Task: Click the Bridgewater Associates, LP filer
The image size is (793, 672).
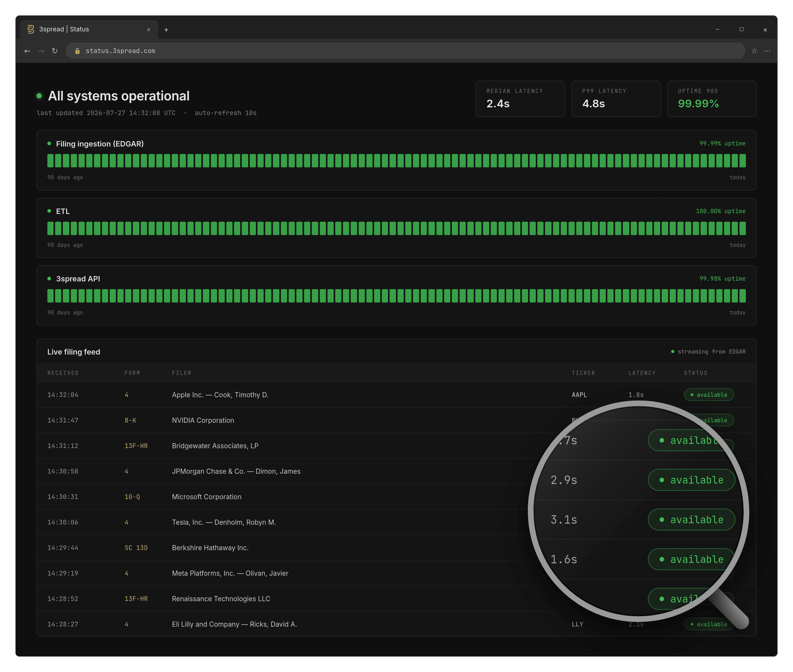Action: [215, 446]
